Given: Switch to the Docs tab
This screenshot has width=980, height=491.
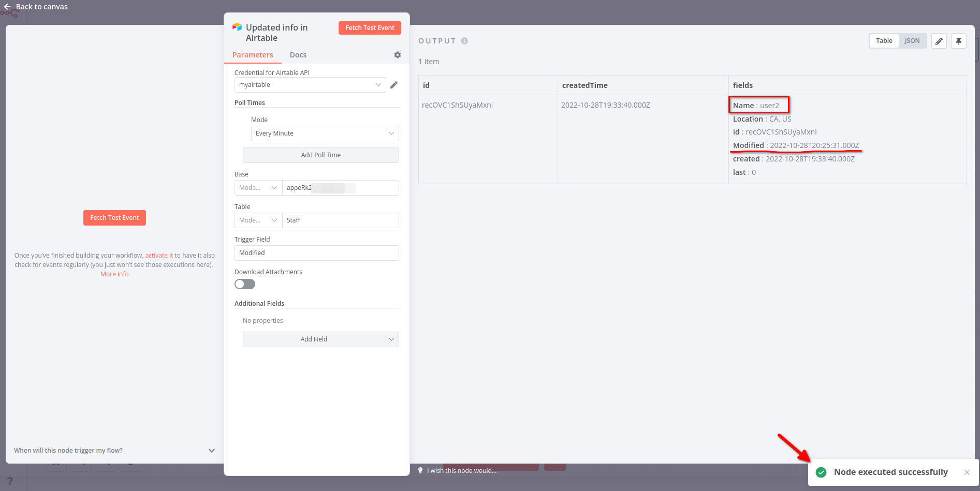Looking at the screenshot, I should (298, 55).
